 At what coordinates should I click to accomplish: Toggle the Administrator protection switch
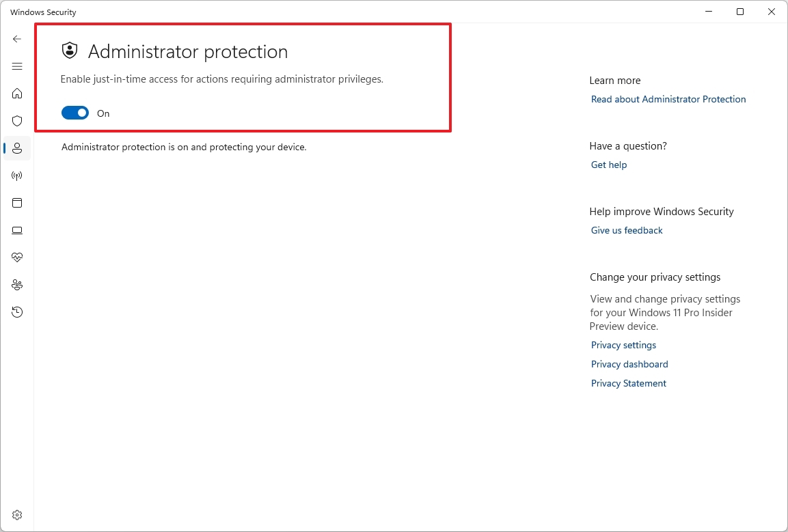coord(75,112)
